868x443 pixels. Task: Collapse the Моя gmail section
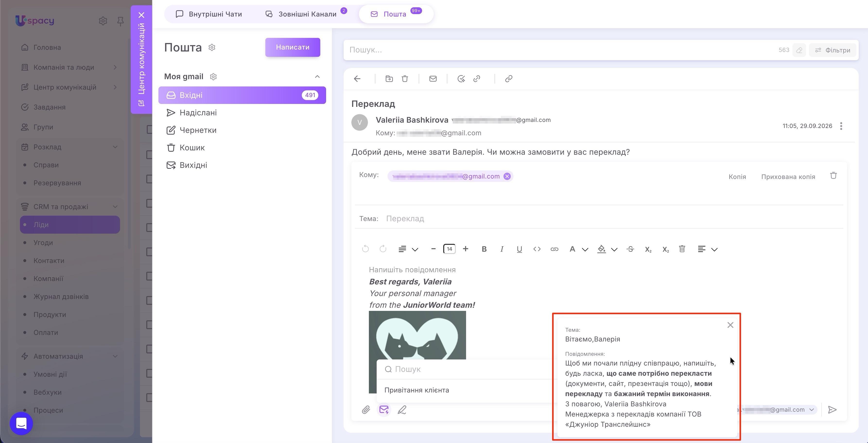click(x=317, y=77)
